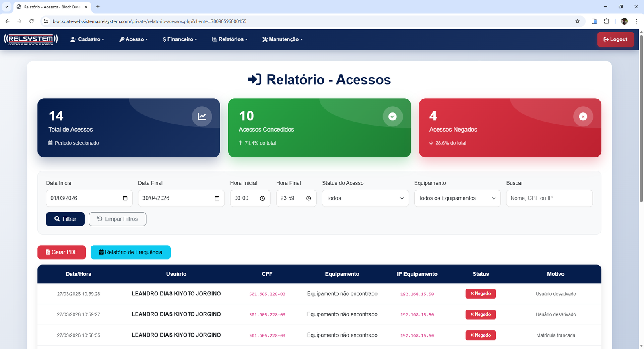
Task: Open the Relatórios menu
Action: click(x=230, y=39)
